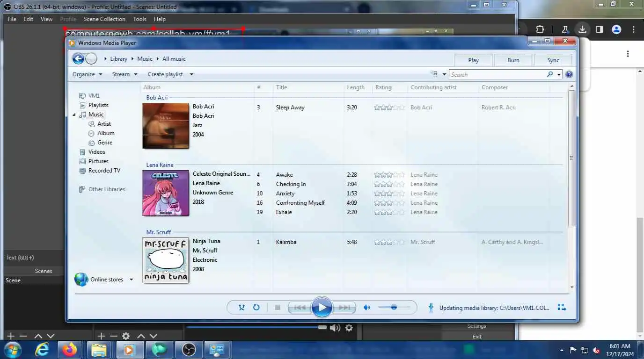The image size is (644, 359).
Task: Click the Online stores globe icon
Action: (x=81, y=280)
